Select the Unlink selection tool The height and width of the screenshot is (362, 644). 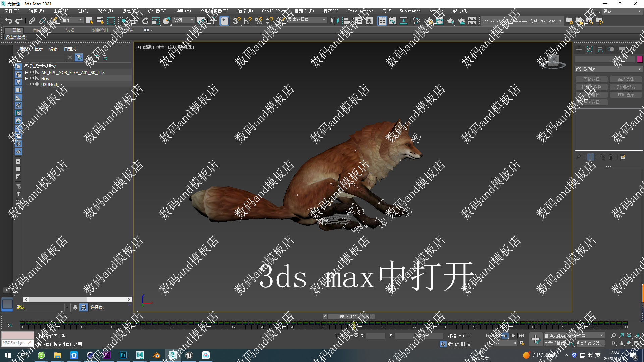click(42, 21)
